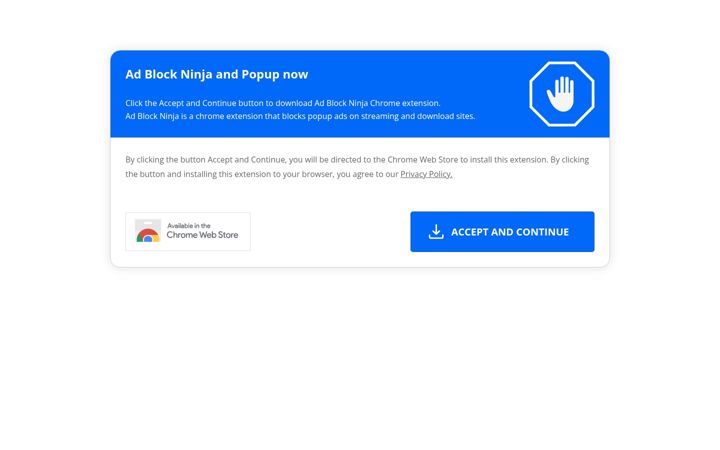Screen dimensions: 720x450
Task: Click the ACCEPT AND CONTINUE button
Action: (x=502, y=232)
